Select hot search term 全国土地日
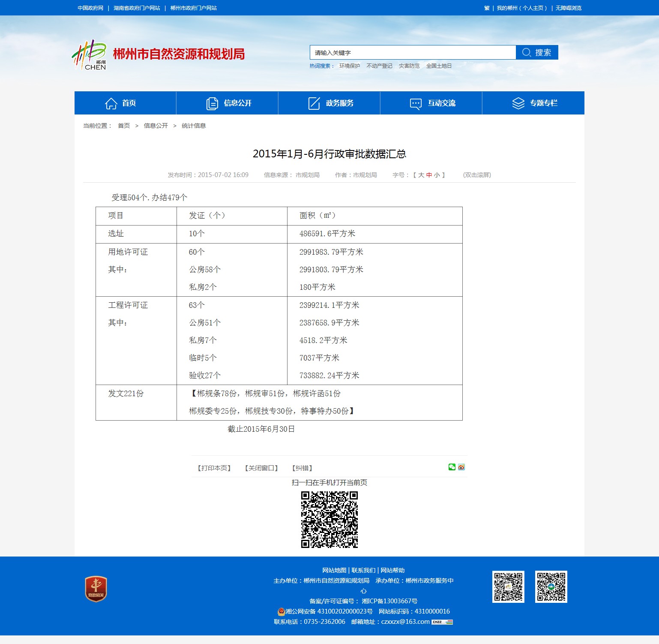Screen dimensions: 659x644 tap(439, 66)
